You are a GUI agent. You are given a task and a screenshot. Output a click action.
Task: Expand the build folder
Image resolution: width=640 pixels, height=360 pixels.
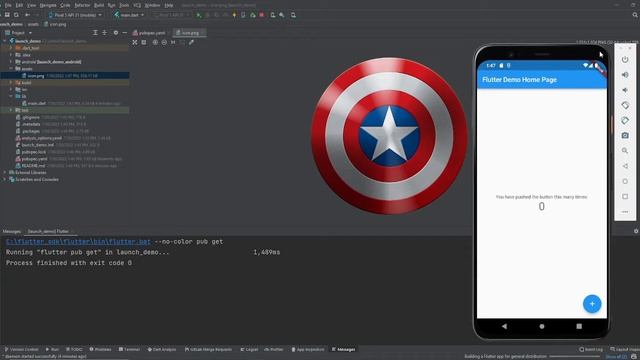pyautogui.click(x=11, y=83)
